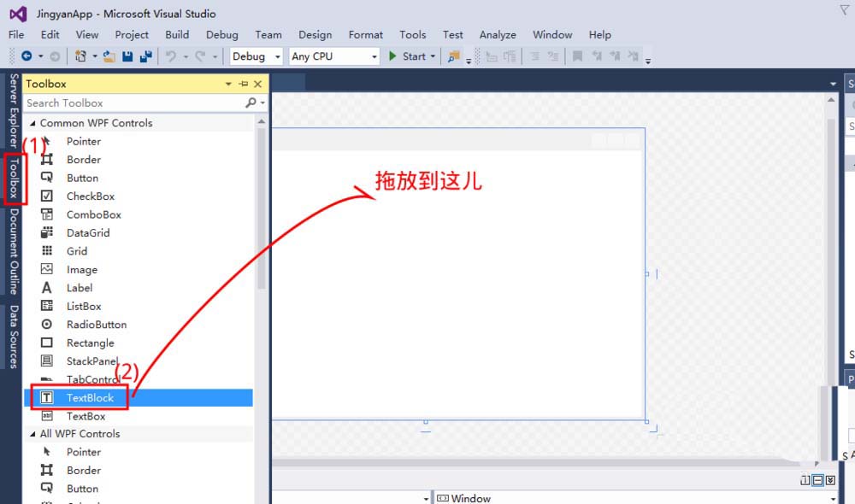Click the Redo arrow icon

pos(200,56)
